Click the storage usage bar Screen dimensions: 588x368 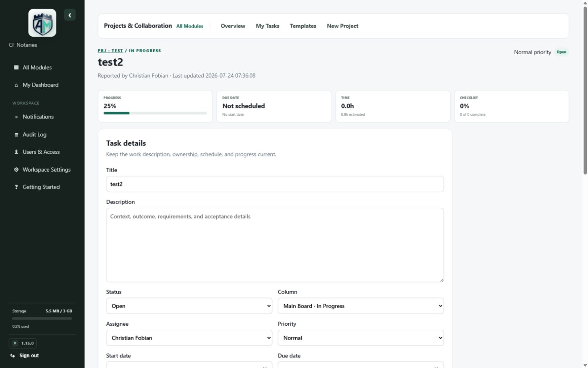point(42,319)
